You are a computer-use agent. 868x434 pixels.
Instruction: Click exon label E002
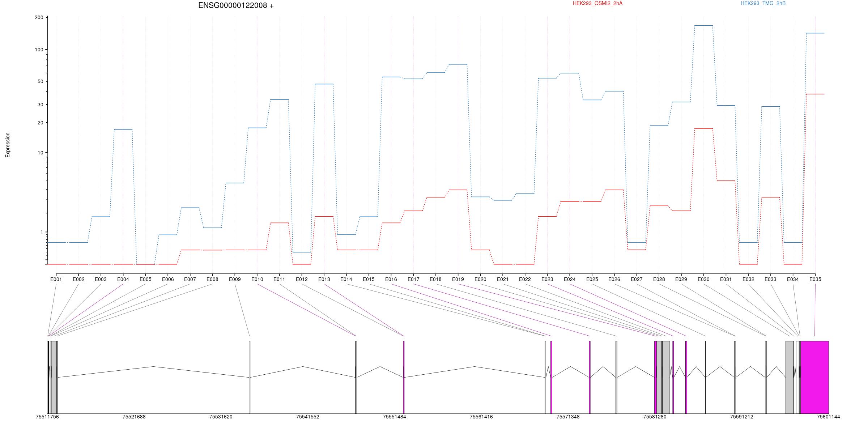pos(78,279)
